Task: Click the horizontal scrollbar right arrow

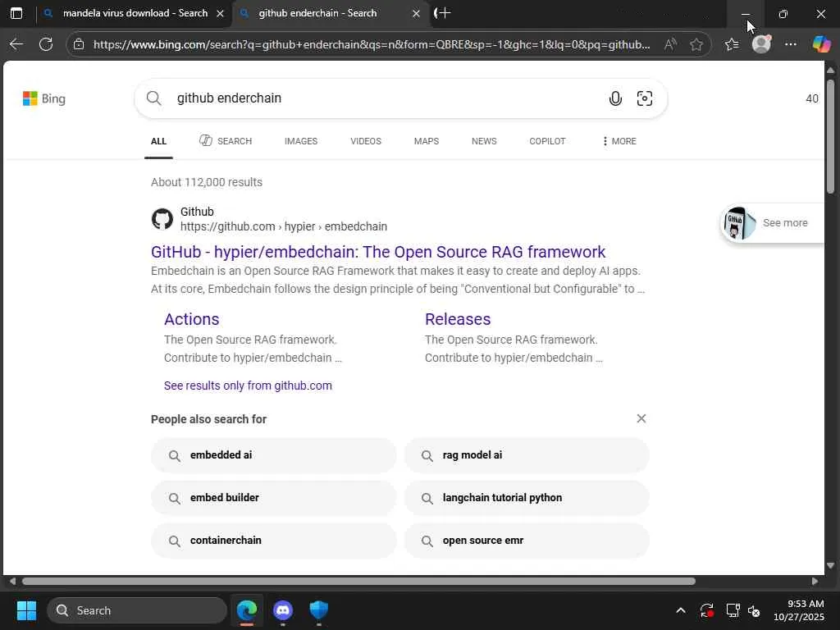Action: tap(815, 582)
